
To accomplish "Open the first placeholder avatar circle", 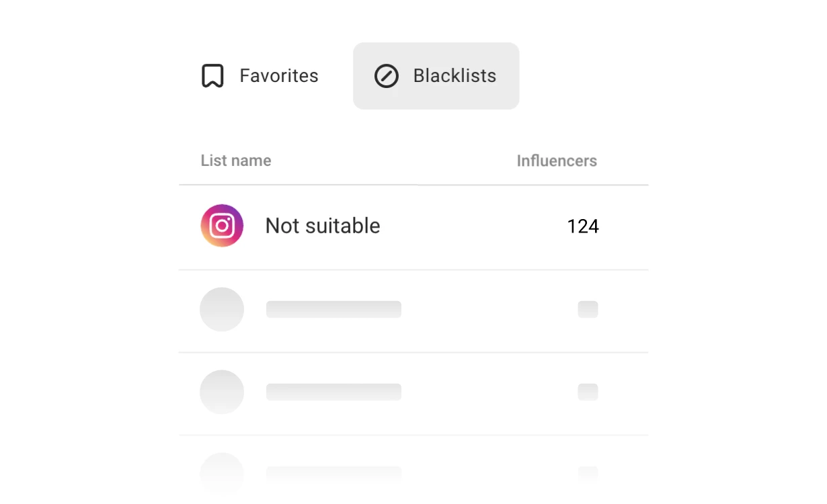I will 222,309.
